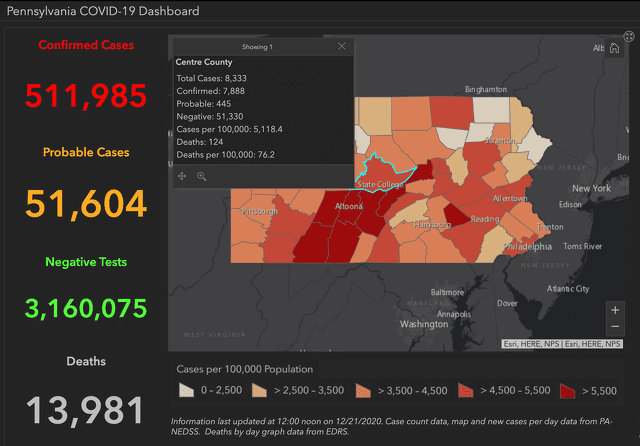Expand the map to fullscreen

[x=629, y=36]
